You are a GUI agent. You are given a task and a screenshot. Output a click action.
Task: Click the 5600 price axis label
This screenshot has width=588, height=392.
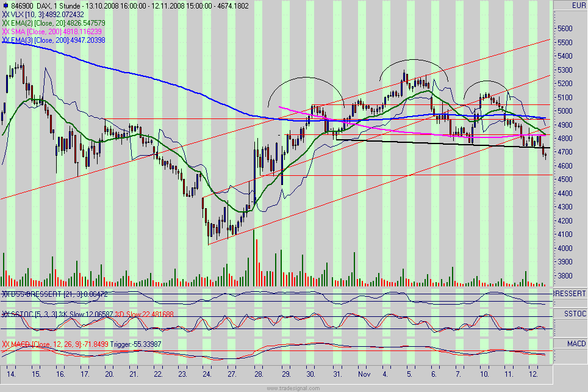[565, 29]
